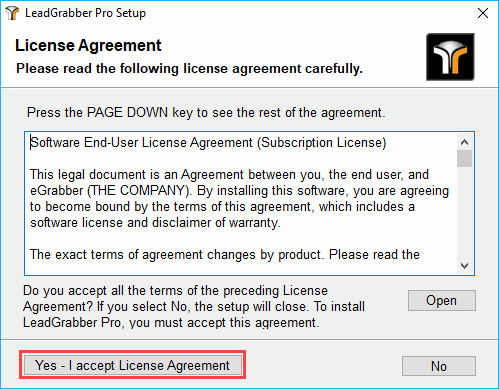The height and width of the screenshot is (389, 499).
Task: Click the 'LeadGrabber Pro Setup' title bar text
Action: (85, 13)
